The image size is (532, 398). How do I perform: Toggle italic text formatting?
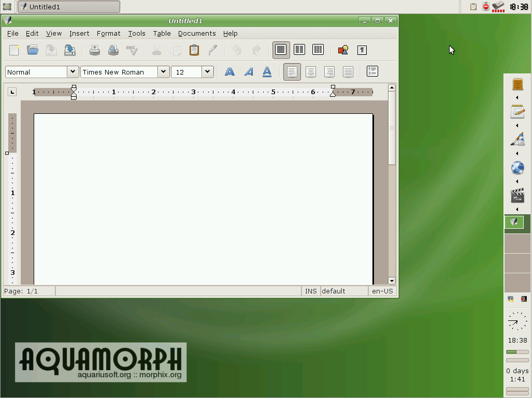(x=249, y=72)
